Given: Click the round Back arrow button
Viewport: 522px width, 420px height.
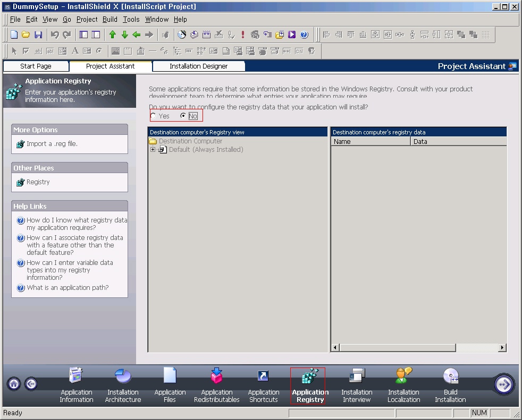Looking at the screenshot, I should 31,384.
